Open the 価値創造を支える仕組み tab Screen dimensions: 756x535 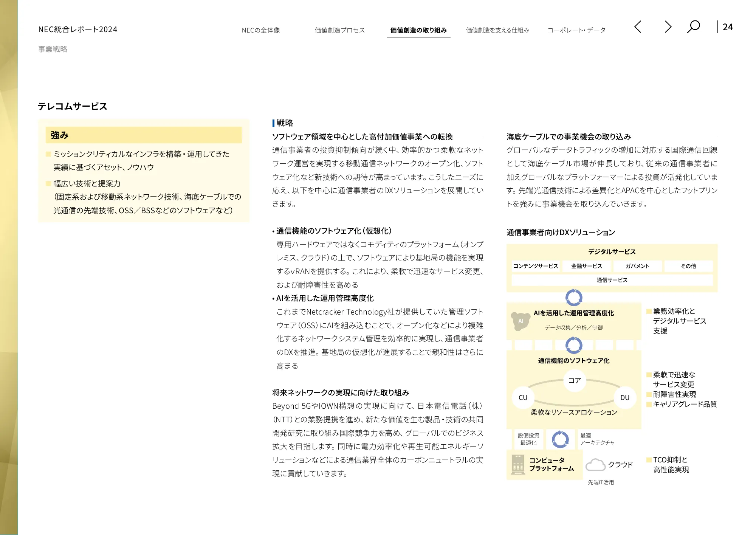tap(497, 30)
